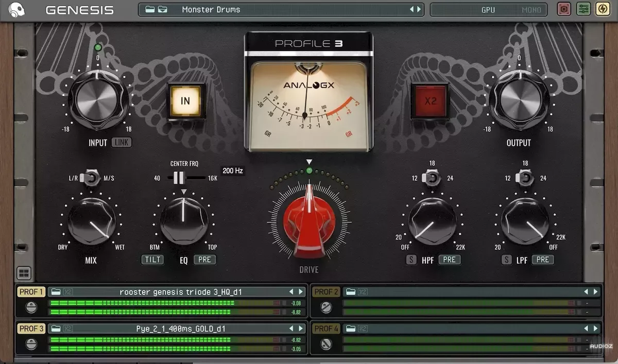Open the green settings sliders icon

(583, 9)
